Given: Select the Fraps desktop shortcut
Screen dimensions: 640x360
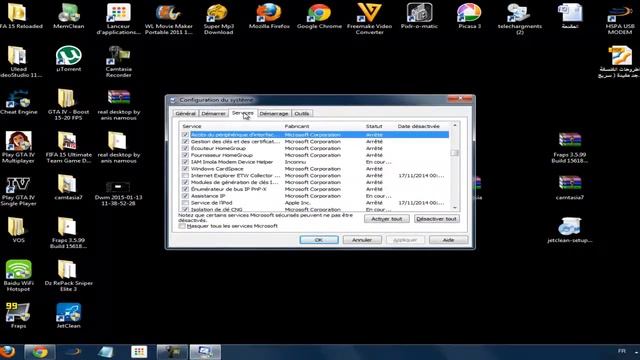Looking at the screenshot, I should point(18,316).
